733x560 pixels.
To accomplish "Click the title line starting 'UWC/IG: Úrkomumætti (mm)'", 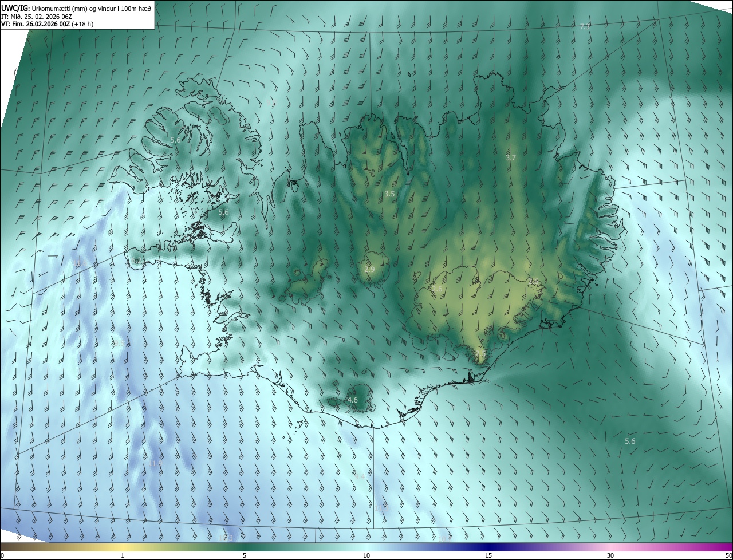I will [76, 8].
